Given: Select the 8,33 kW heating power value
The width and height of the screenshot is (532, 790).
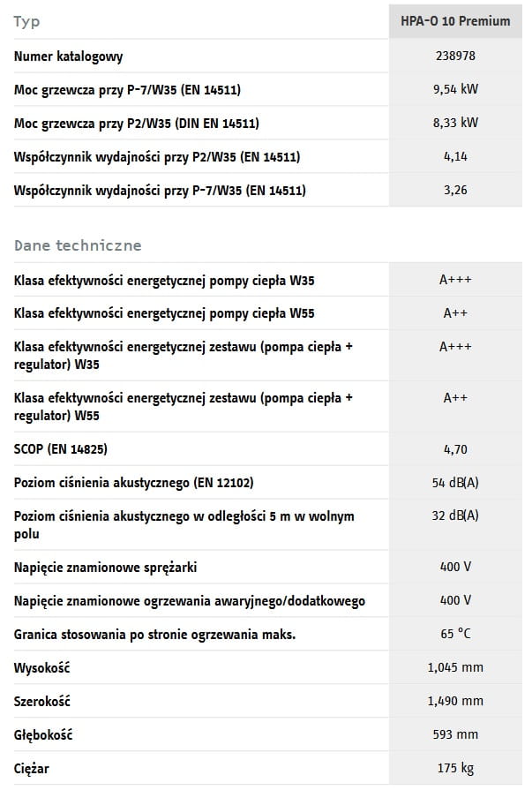Looking at the screenshot, I should [x=455, y=123].
